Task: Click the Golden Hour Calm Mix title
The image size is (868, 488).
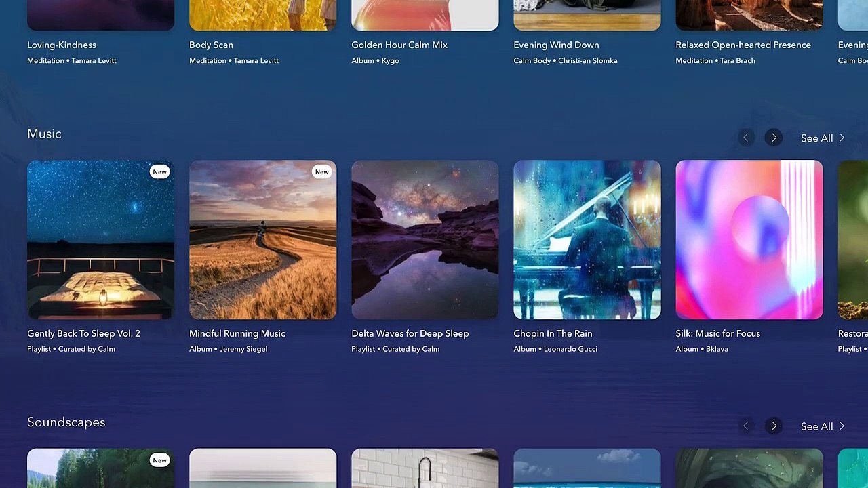Action: [399, 45]
